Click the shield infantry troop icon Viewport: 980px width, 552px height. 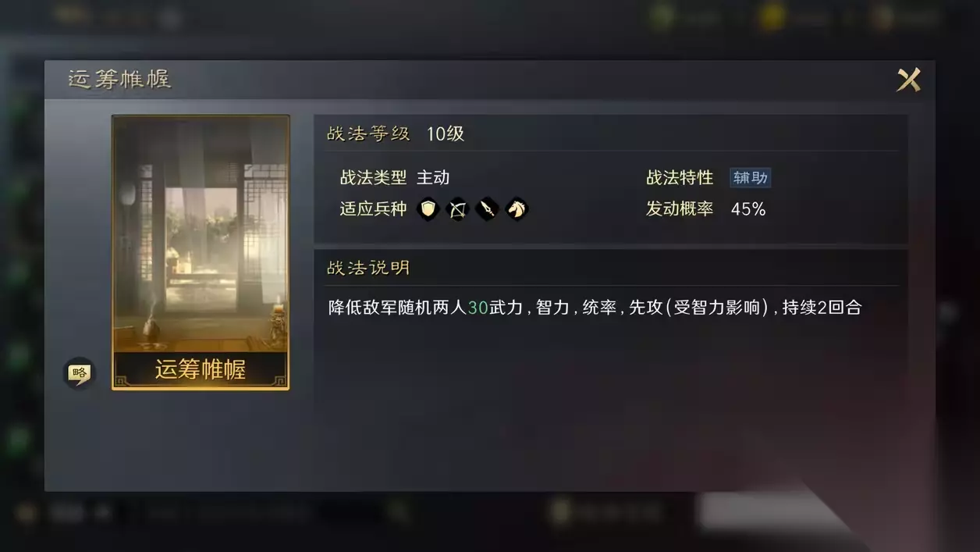pyautogui.click(x=428, y=209)
